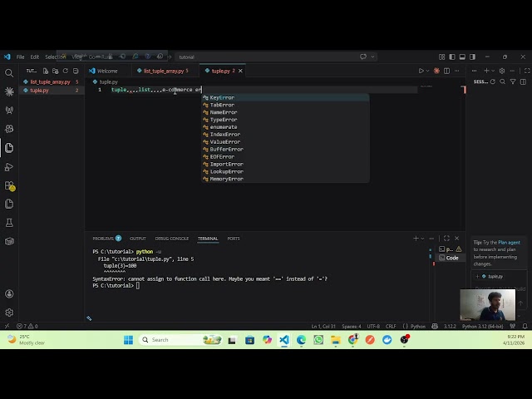Start new chat session with plus icon
Image resolution: width=532 pixels, height=399 pixels.
(486, 71)
